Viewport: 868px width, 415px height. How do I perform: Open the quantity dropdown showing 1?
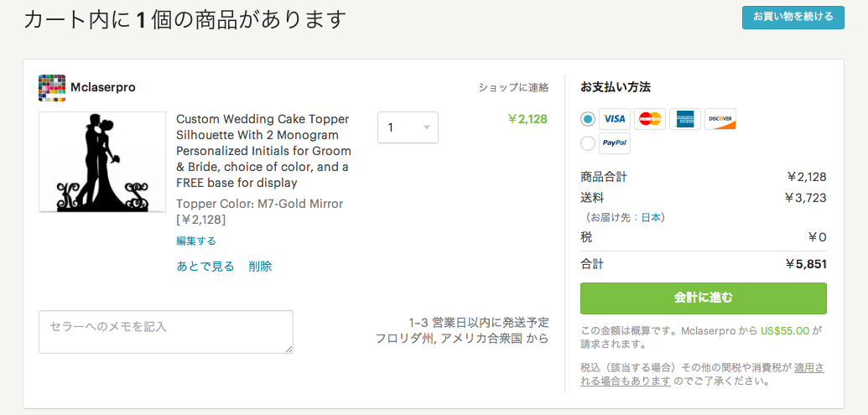(x=408, y=127)
